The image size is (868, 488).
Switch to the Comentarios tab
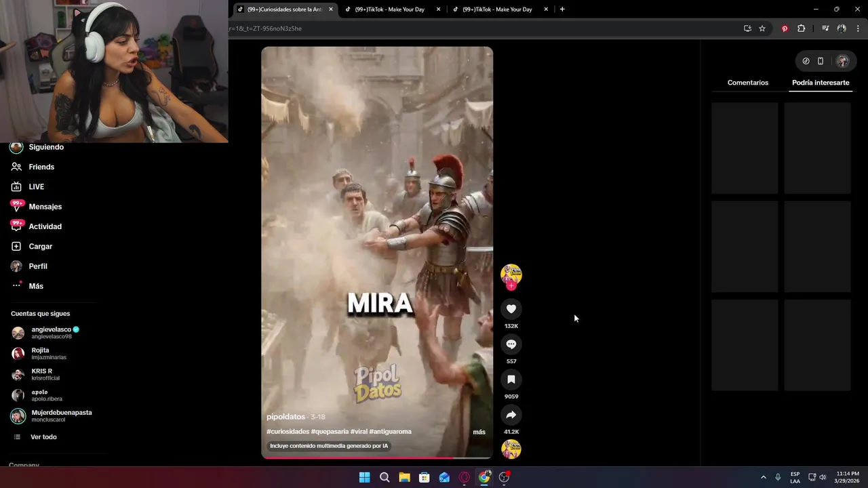pyautogui.click(x=748, y=83)
